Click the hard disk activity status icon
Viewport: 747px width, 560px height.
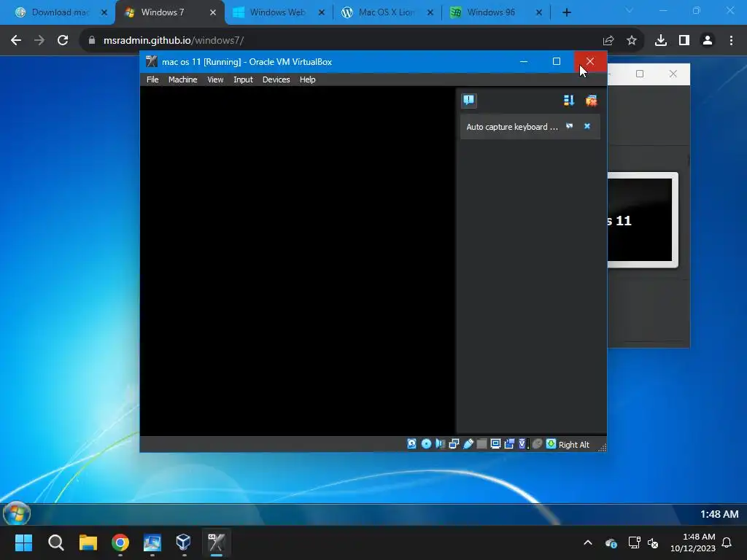[411, 444]
